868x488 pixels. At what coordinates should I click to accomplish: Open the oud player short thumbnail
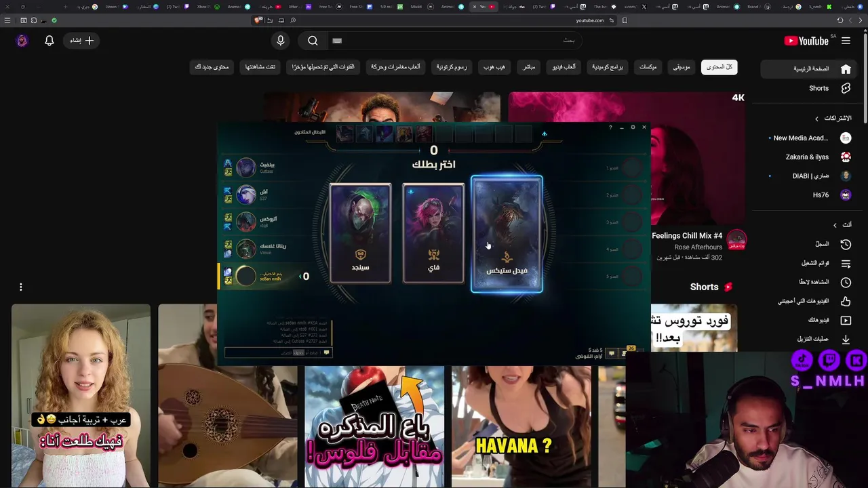pyautogui.click(x=228, y=395)
